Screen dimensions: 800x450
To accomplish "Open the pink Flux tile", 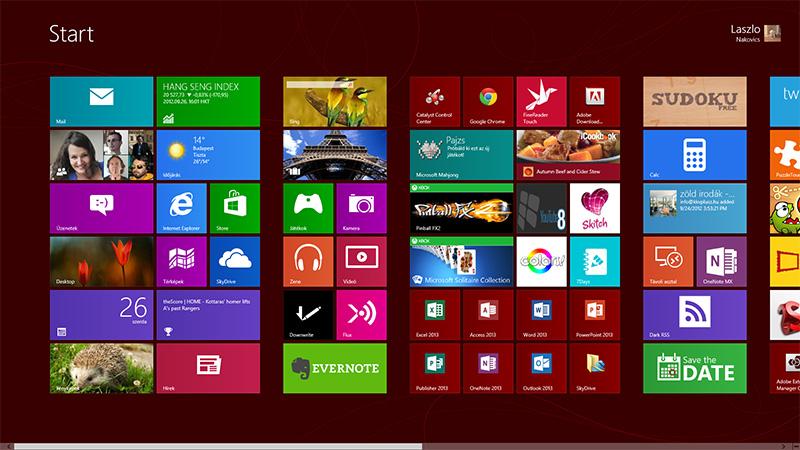I will [362, 315].
